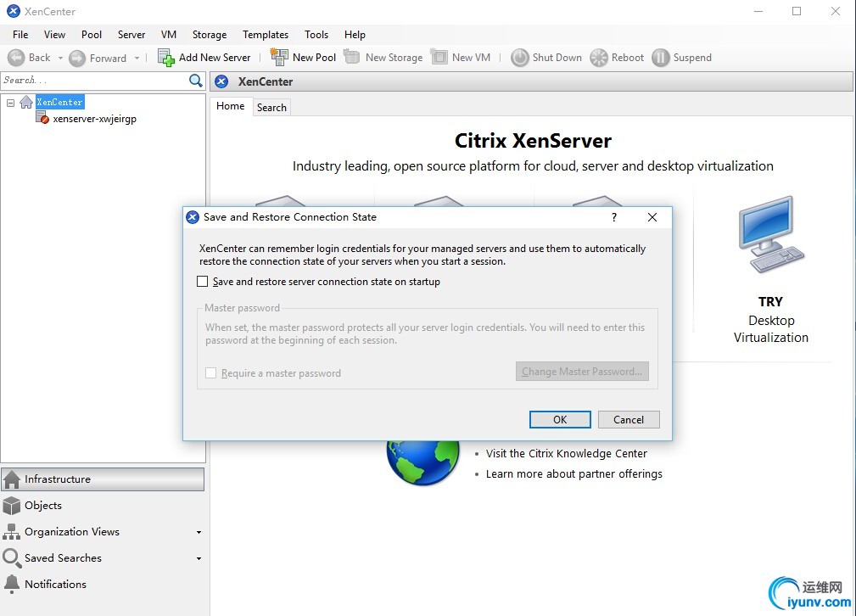Click the Infrastructure house icon
856x616 pixels.
(12, 479)
